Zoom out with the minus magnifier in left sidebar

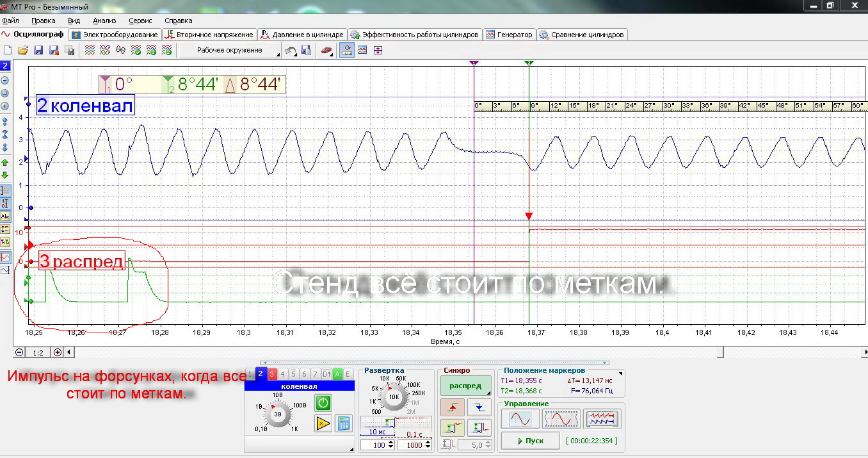(5, 80)
